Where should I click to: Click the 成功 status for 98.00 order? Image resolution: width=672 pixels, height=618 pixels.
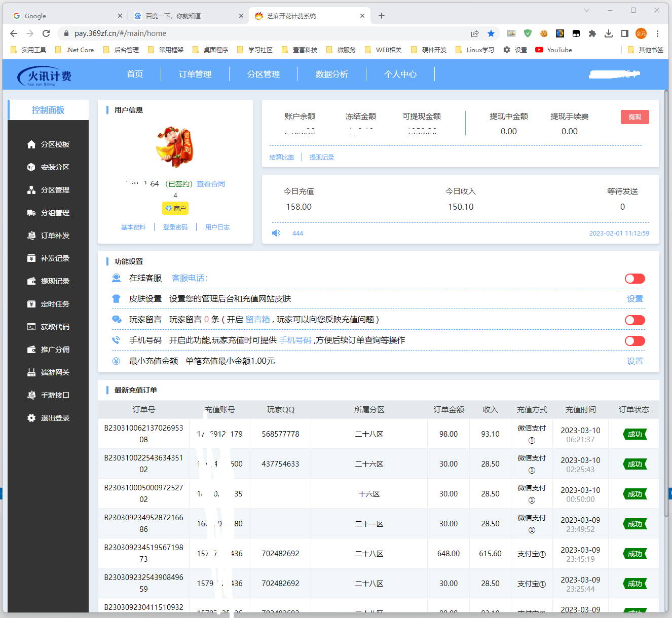[x=634, y=434]
